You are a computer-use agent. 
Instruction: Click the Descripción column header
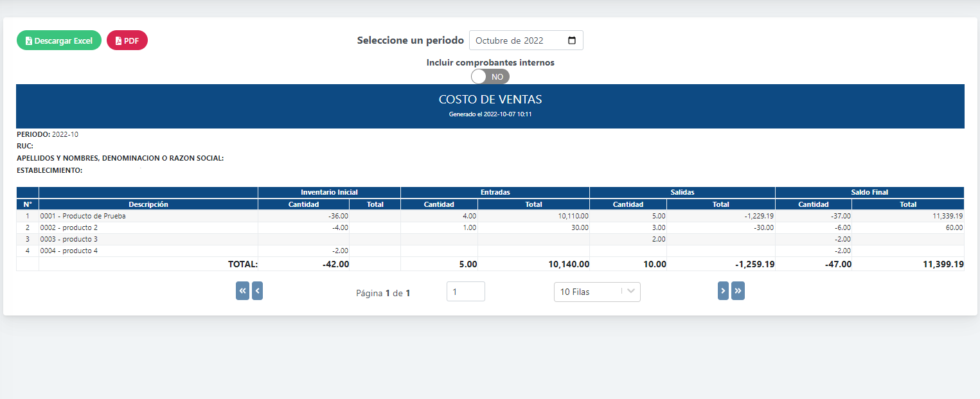tap(148, 204)
